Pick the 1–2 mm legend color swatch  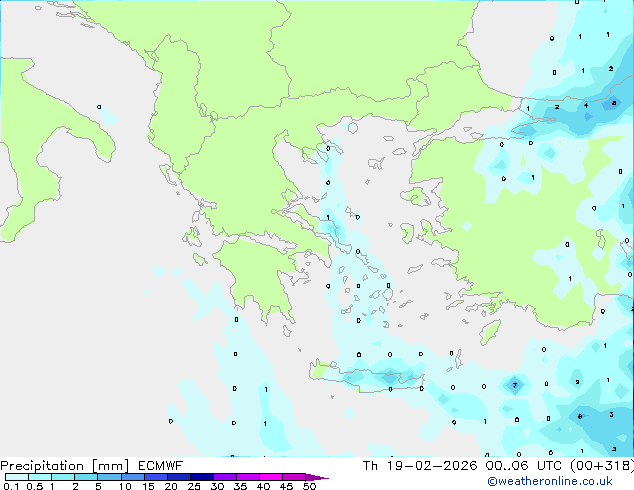coord(63,477)
